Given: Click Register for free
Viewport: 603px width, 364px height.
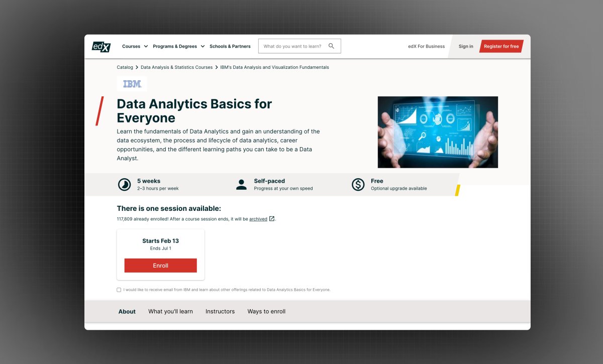Looking at the screenshot, I should [x=501, y=46].
